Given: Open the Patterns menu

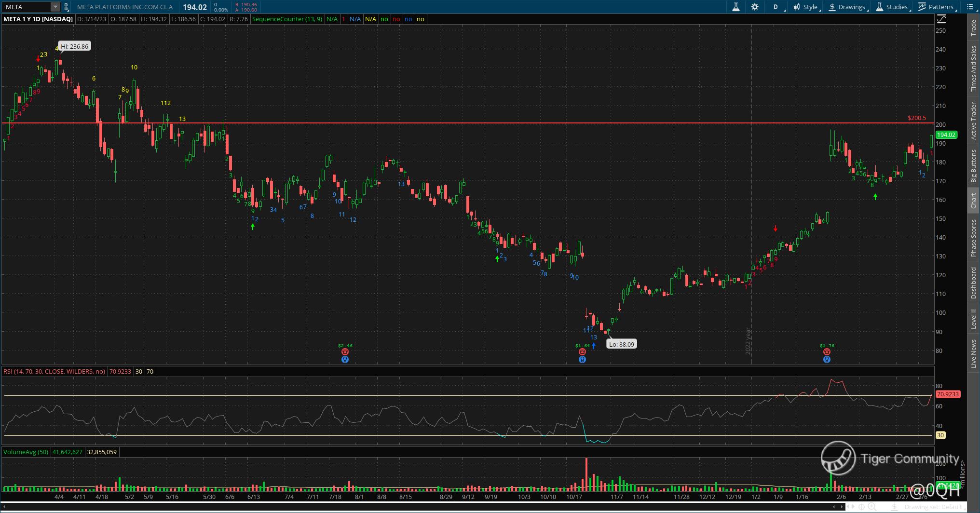Looking at the screenshot, I should pyautogui.click(x=937, y=7).
